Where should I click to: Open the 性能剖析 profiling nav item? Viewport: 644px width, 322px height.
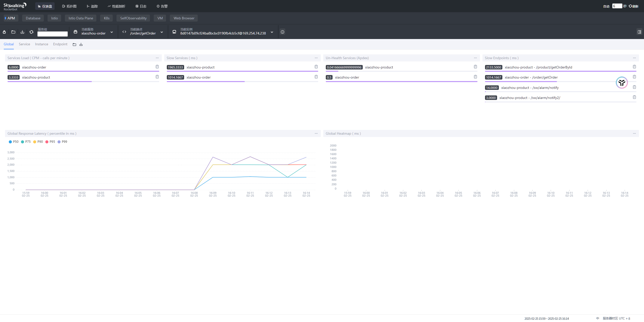(x=116, y=6)
